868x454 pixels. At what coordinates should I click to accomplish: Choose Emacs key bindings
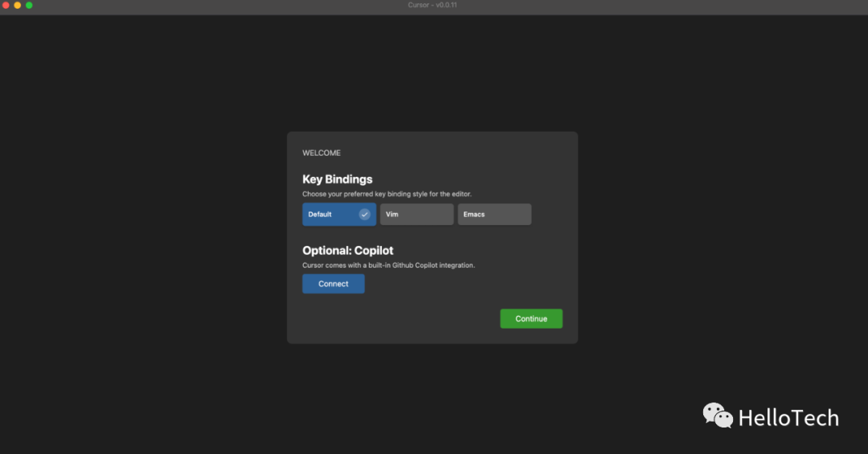pos(494,215)
